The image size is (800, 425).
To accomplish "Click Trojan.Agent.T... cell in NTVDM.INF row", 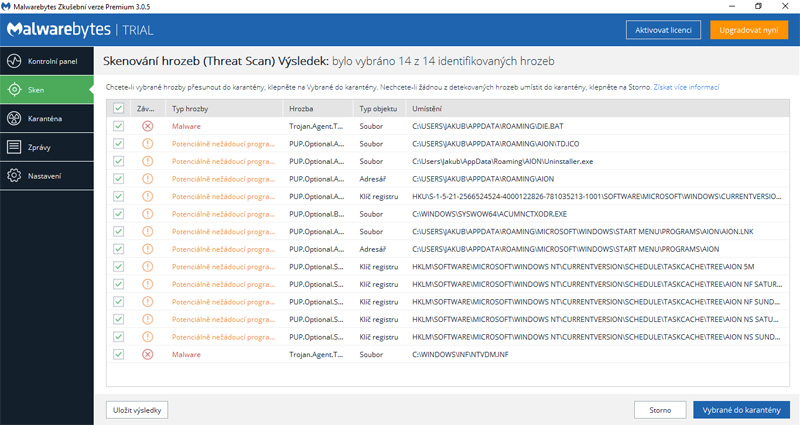I will [x=316, y=354].
